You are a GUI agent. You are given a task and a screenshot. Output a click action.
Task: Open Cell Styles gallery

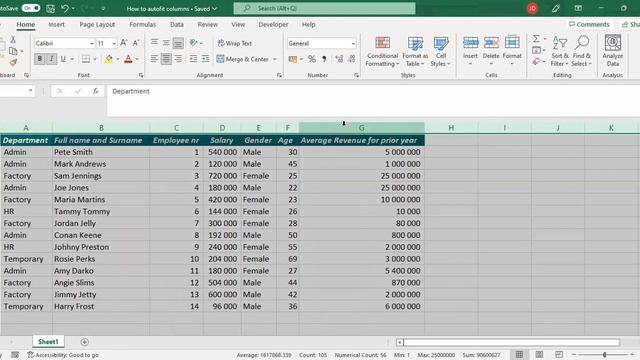(441, 51)
